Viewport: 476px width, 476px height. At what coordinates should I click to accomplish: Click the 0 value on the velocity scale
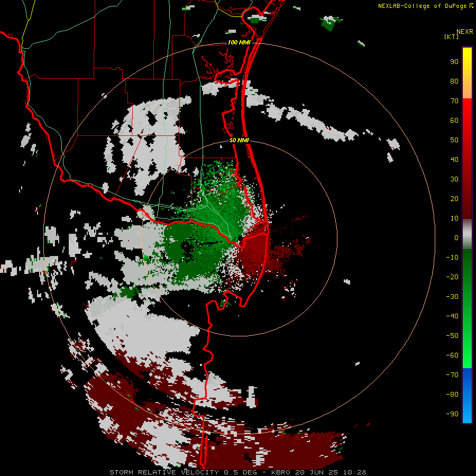point(456,238)
